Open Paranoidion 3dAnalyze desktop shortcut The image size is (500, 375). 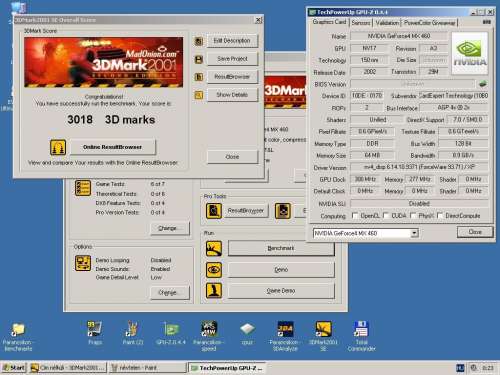(285, 336)
